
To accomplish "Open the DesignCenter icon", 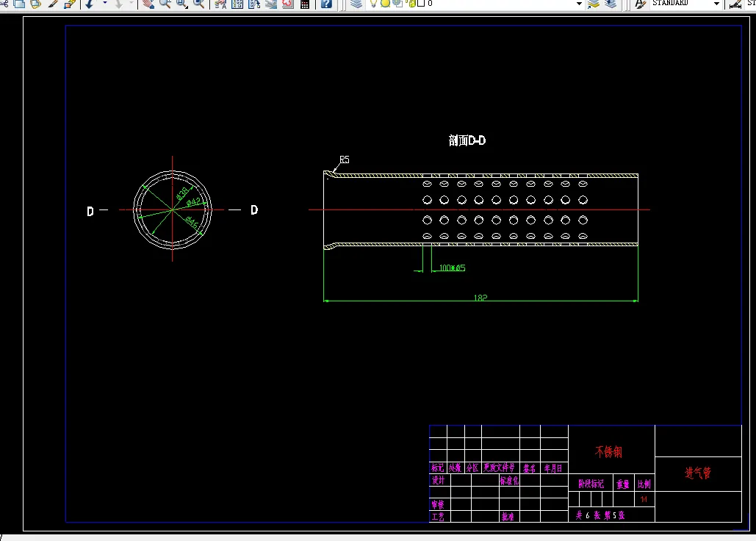I will coord(237,4).
